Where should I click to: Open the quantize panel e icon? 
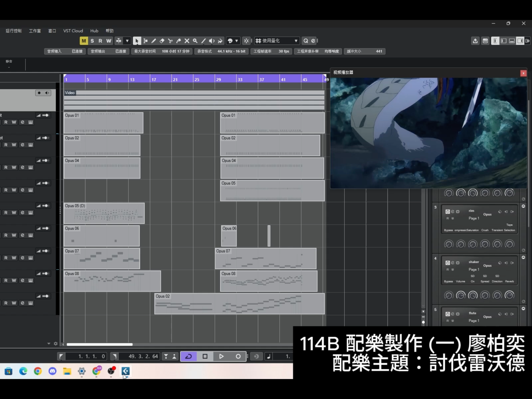313,41
